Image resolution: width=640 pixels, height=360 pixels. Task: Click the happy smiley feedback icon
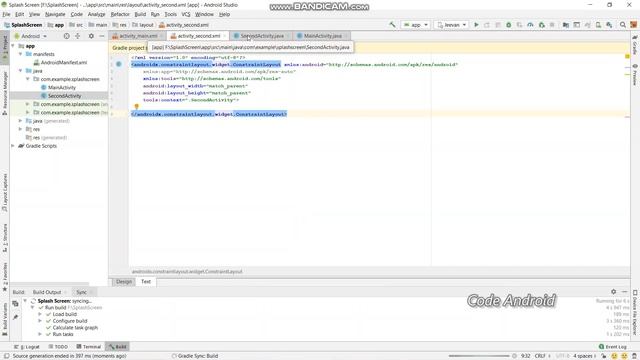(614, 356)
